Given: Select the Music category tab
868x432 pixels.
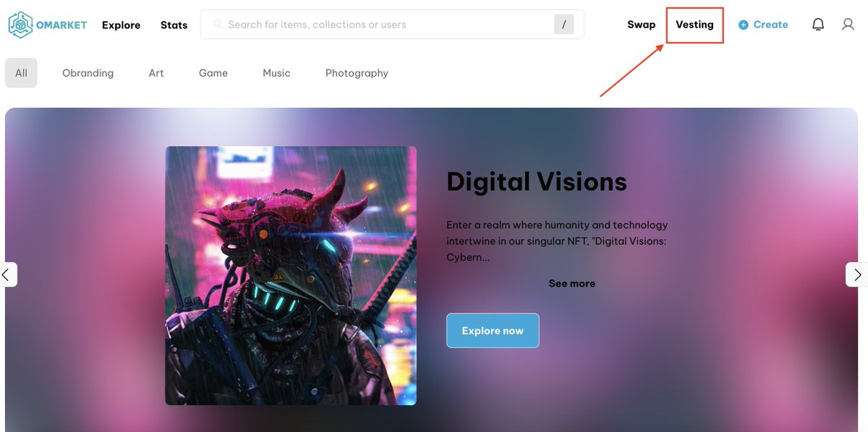Looking at the screenshot, I should click(x=276, y=73).
